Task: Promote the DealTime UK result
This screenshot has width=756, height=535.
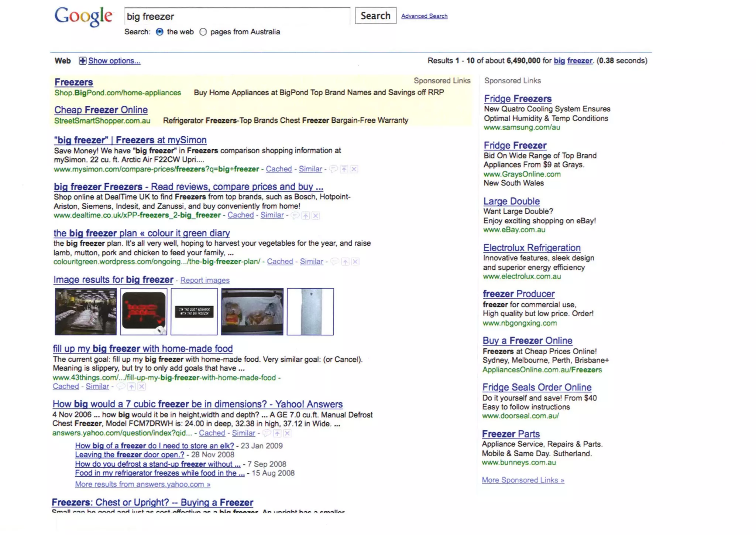Action: pos(306,216)
